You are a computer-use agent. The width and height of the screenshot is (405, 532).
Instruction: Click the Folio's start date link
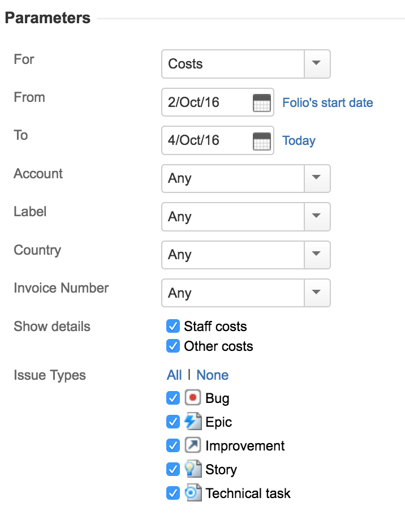[328, 102]
